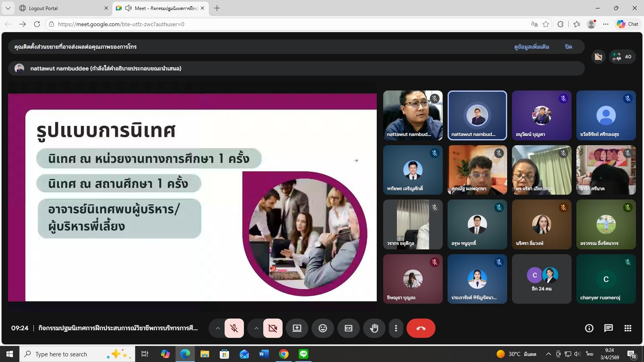This screenshot has height=362, width=644.
Task: Click the present screen icon
Action: 297,328
